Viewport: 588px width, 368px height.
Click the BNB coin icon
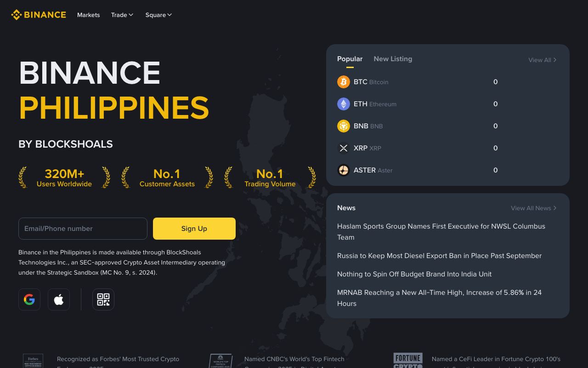pos(344,126)
